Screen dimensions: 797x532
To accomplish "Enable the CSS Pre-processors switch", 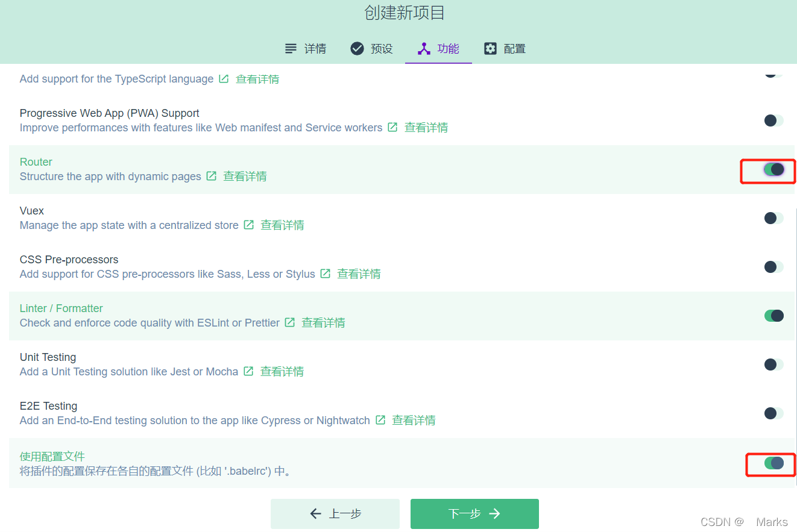I will coord(773,267).
